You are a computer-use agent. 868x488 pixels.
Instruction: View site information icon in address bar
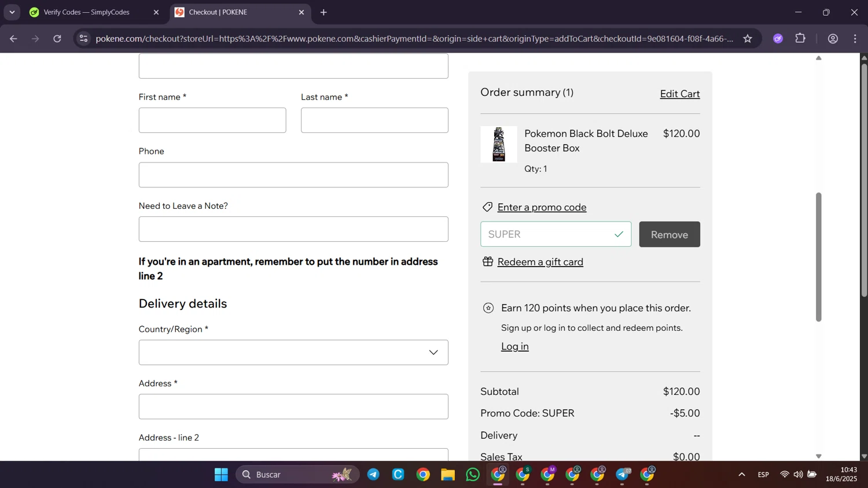pyautogui.click(x=84, y=39)
